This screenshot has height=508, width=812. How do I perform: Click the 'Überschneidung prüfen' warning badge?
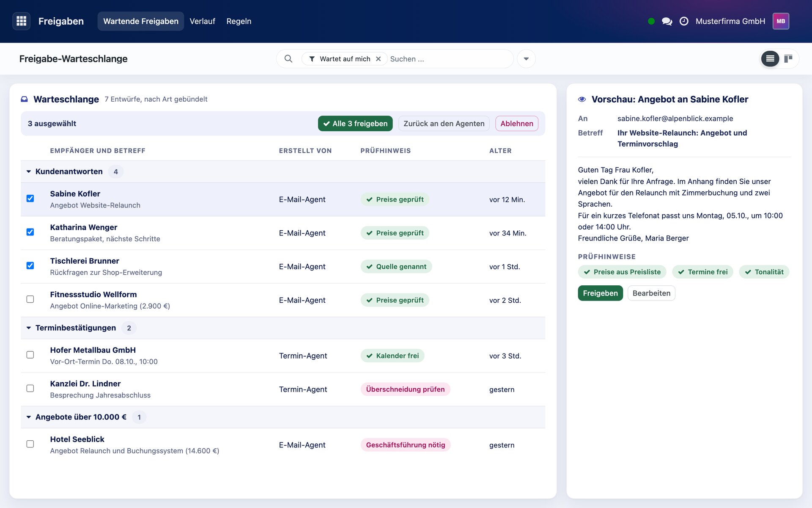pos(405,389)
